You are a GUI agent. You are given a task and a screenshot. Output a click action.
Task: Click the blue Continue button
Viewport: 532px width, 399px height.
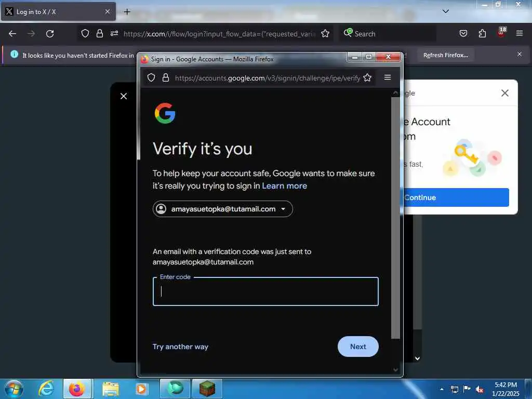click(456, 197)
